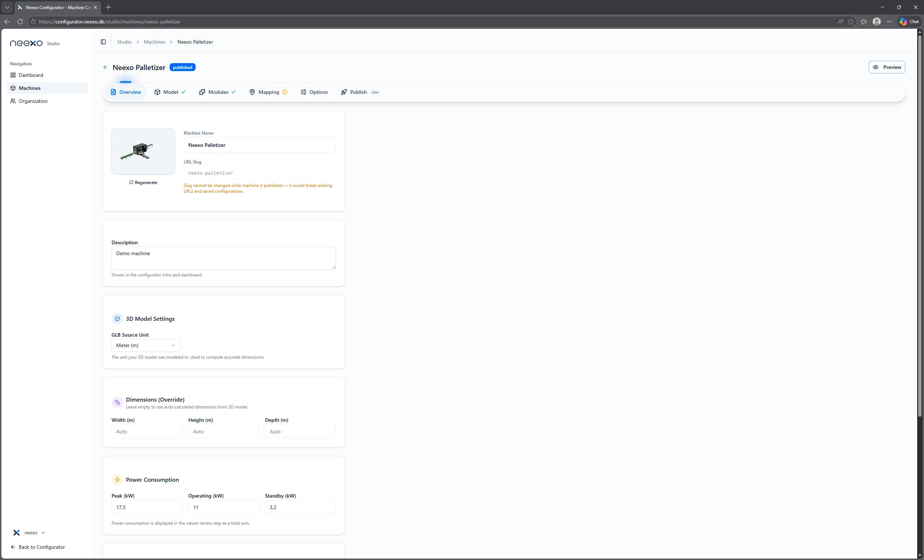Viewport: 924px width, 560px height.
Task: Switch to the Modules tab
Action: [218, 92]
